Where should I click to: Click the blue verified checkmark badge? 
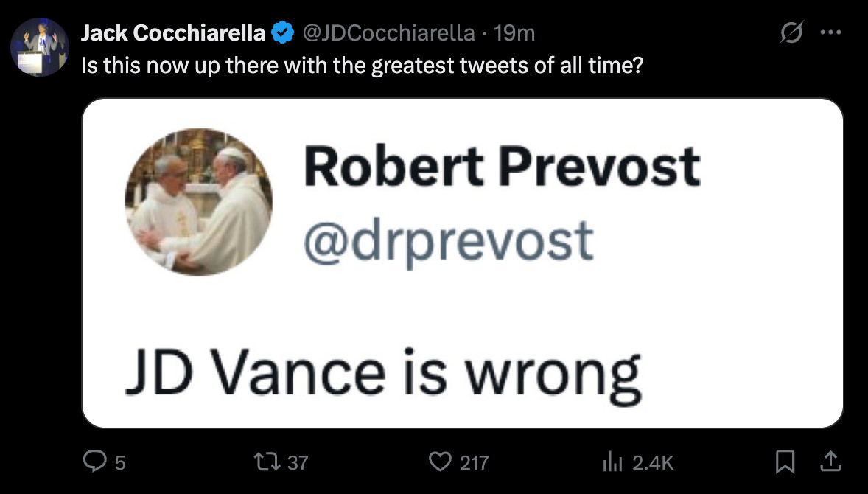click(284, 33)
